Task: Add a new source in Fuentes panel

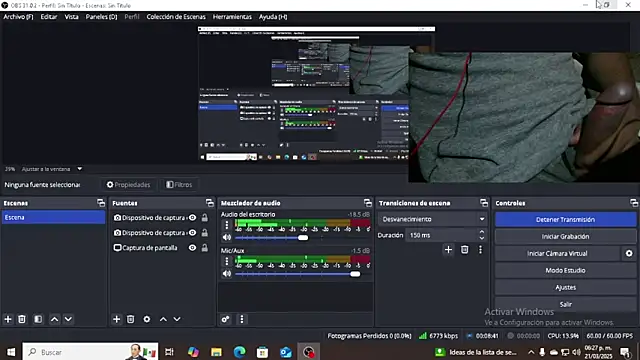Action: [117, 319]
